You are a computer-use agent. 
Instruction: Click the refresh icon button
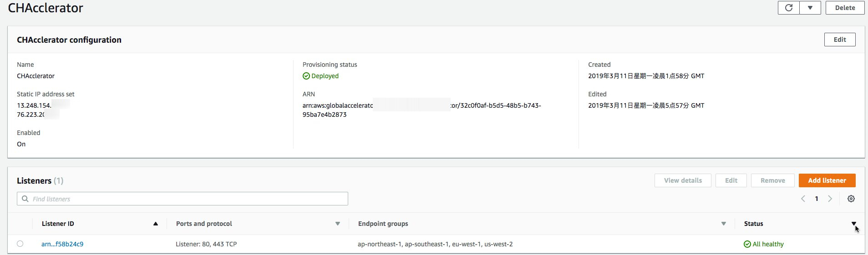click(788, 8)
